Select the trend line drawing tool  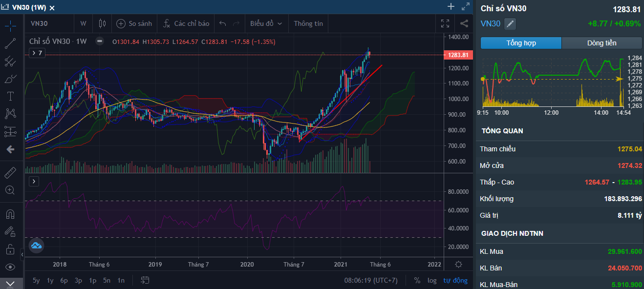click(10, 44)
